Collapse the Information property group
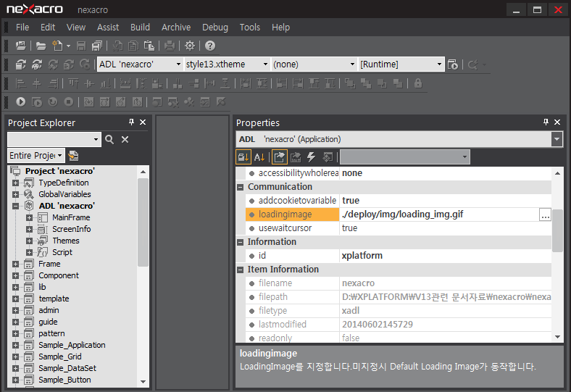 pyautogui.click(x=240, y=242)
